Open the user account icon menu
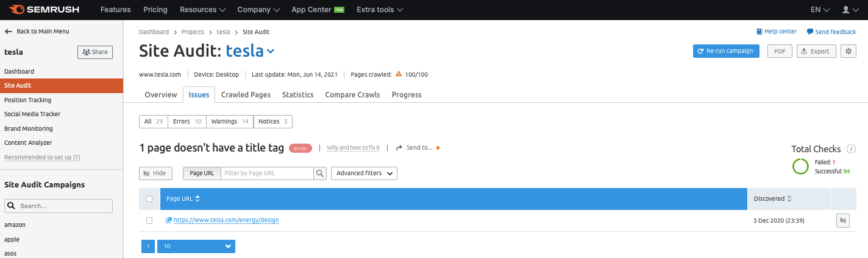 coord(850,10)
